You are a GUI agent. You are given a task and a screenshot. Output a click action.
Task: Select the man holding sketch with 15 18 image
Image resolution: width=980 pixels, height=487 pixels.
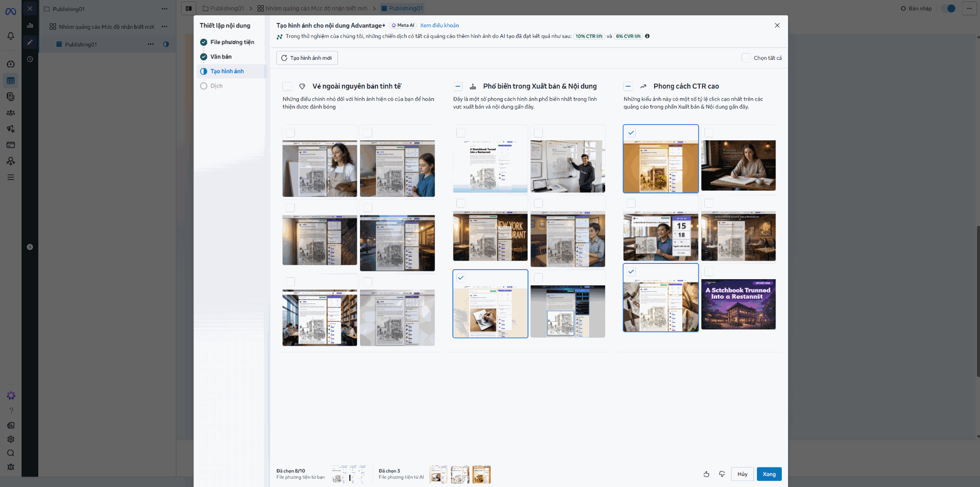click(x=661, y=237)
